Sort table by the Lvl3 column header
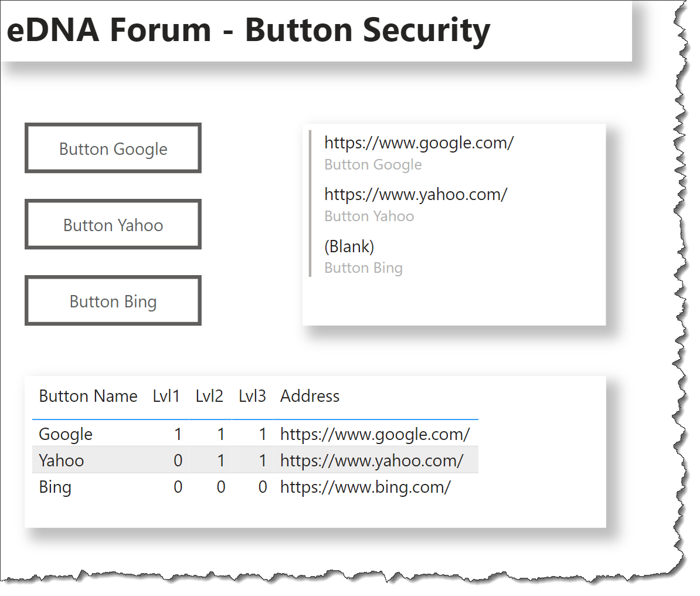 coord(252,397)
